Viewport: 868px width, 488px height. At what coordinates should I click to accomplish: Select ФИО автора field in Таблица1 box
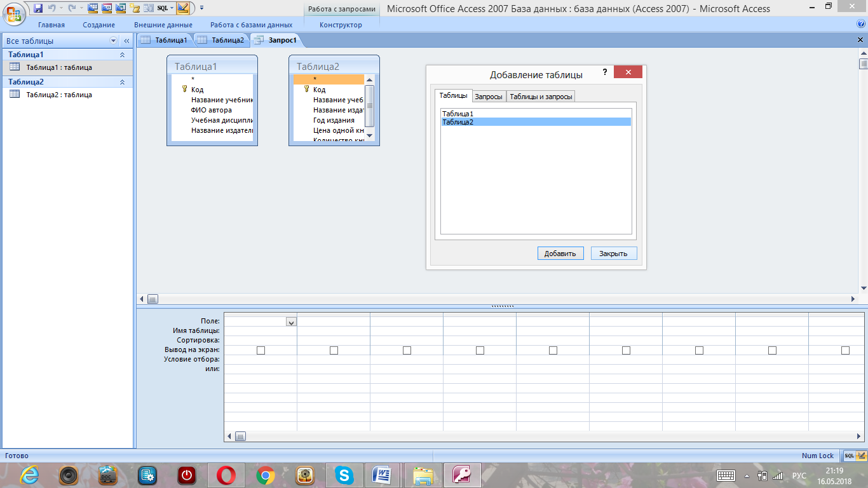pos(212,110)
